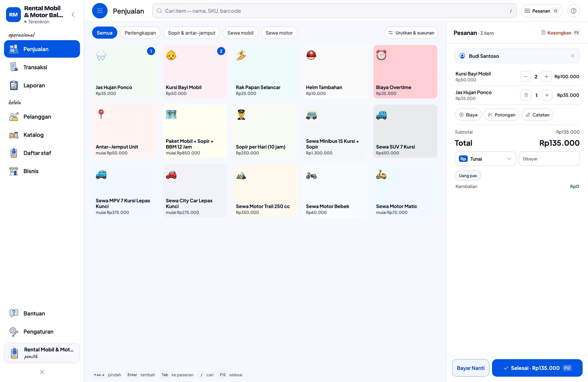Increase Kursi Bayi Mobil quantity
This screenshot has height=382, width=588.
click(546, 77)
